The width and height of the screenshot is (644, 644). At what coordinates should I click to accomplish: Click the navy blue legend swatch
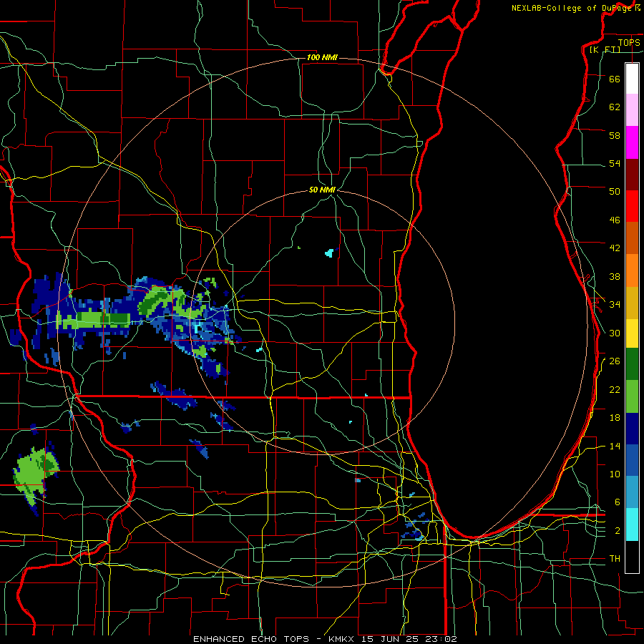632,429
